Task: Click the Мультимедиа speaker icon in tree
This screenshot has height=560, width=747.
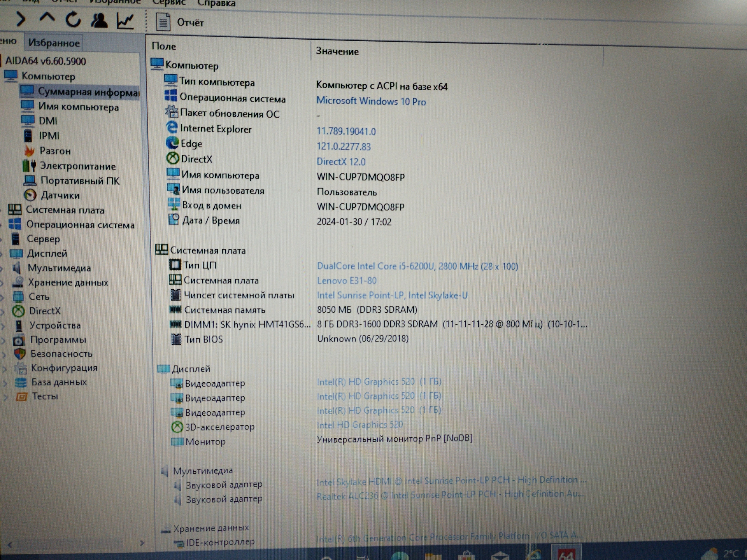Action: 17,268
